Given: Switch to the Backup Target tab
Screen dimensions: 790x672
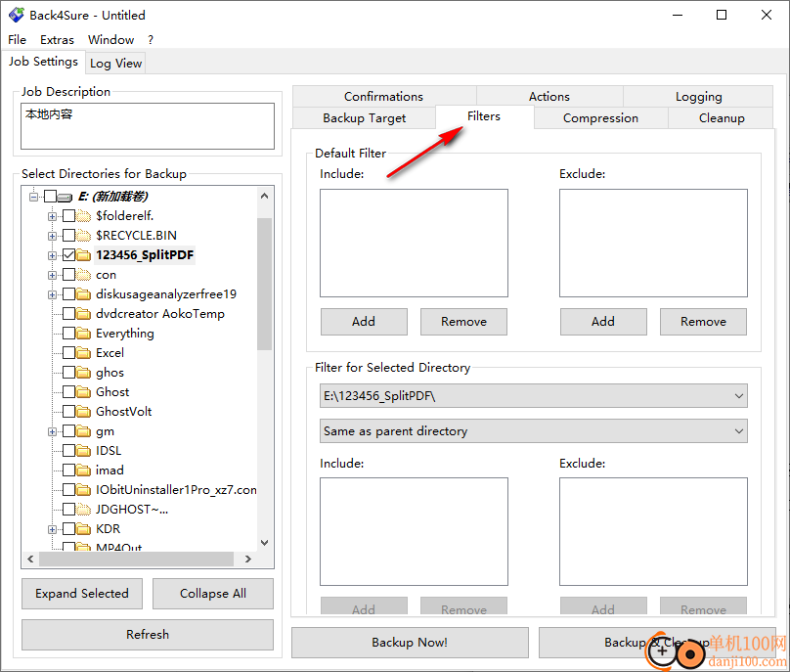Looking at the screenshot, I should click(x=364, y=118).
